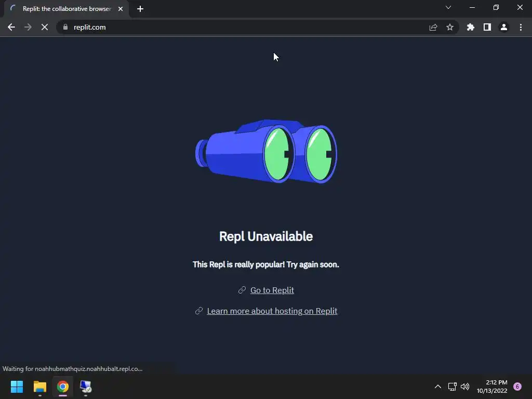Open the remote desktop taskbar app
The width and height of the screenshot is (532, 399).
(x=86, y=387)
